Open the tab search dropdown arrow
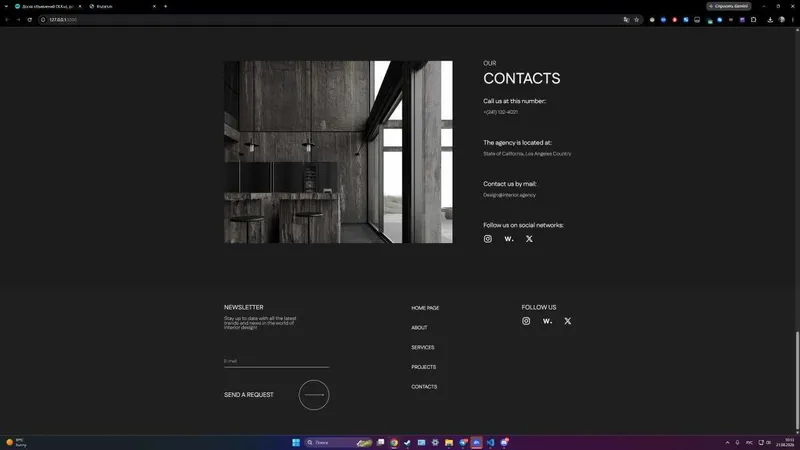The width and height of the screenshot is (800, 450). (6, 6)
